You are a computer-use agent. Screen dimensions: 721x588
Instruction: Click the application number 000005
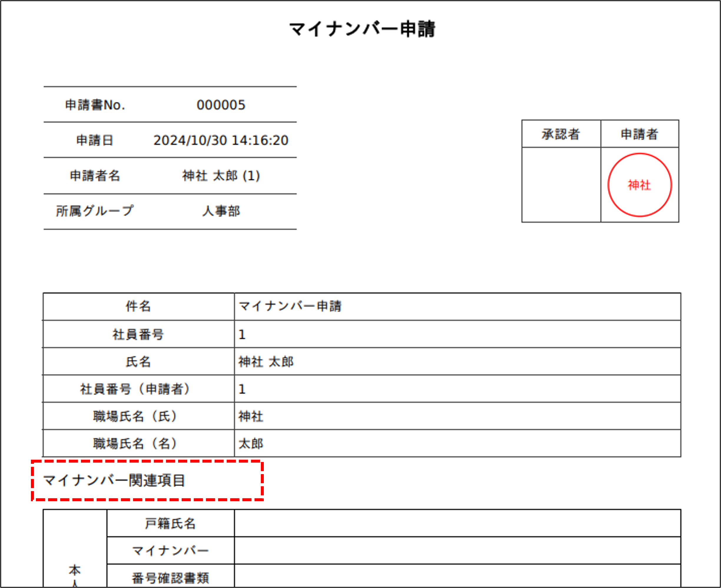coord(221,105)
